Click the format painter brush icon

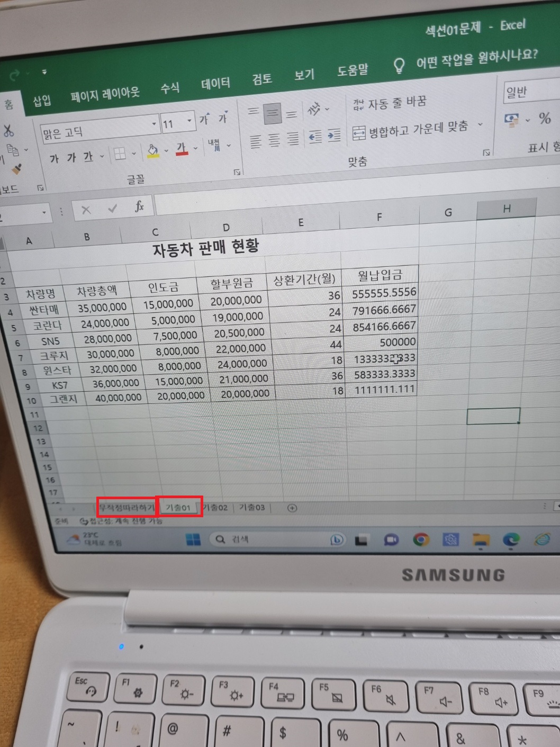[x=16, y=169]
